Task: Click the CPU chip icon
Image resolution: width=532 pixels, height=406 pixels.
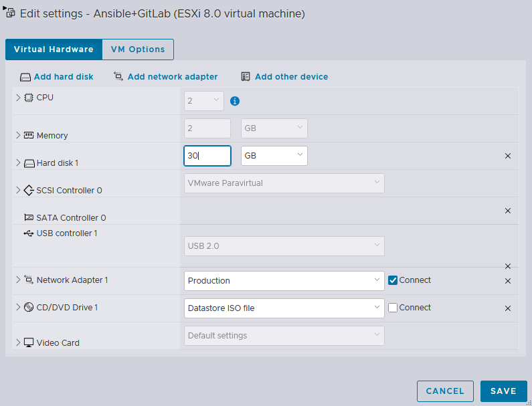Action: 29,98
